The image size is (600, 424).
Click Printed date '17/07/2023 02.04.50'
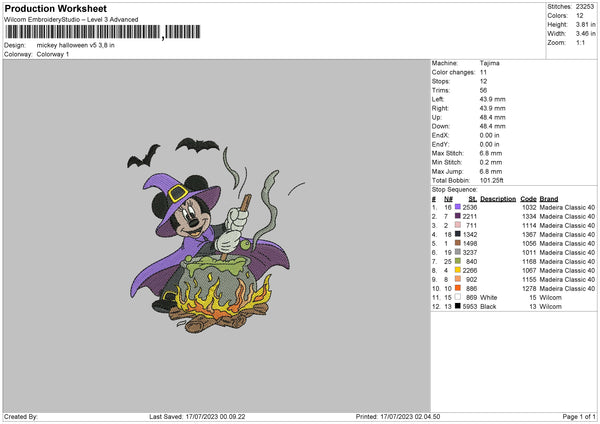click(410, 416)
